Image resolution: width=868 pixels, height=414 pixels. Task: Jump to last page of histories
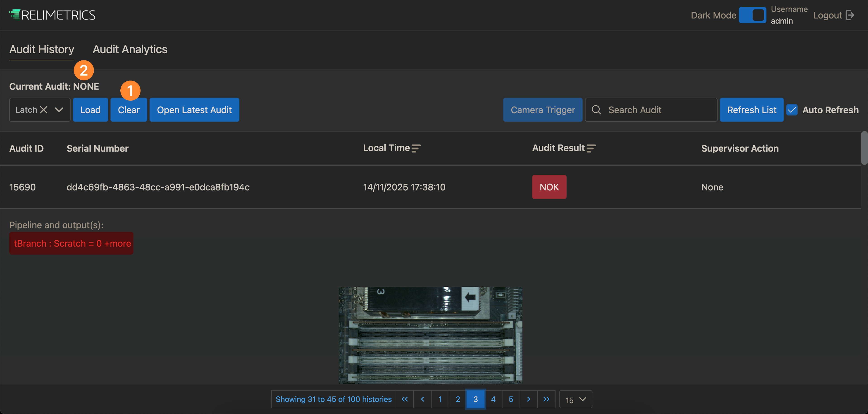pos(546,399)
